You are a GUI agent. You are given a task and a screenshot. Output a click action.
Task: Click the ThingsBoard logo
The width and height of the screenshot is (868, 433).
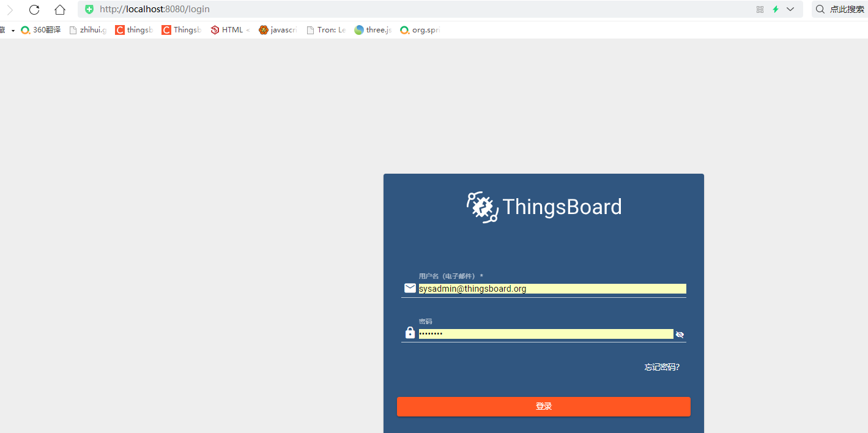click(544, 207)
